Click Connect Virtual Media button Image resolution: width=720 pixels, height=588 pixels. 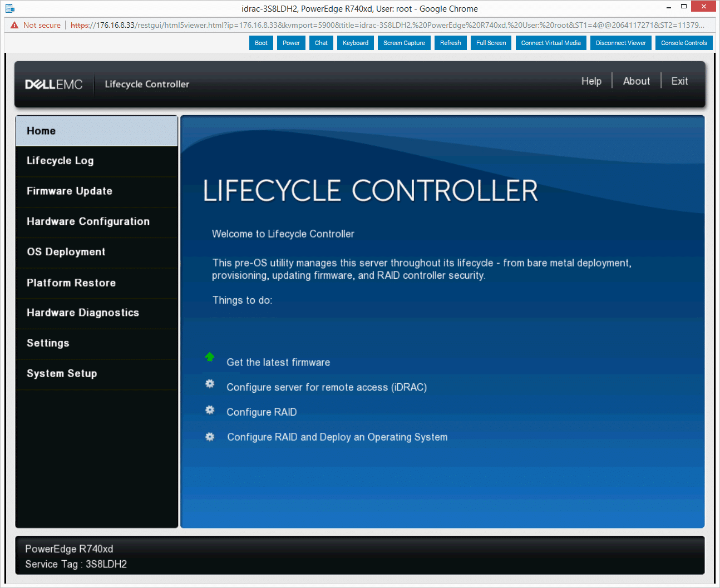(x=551, y=43)
